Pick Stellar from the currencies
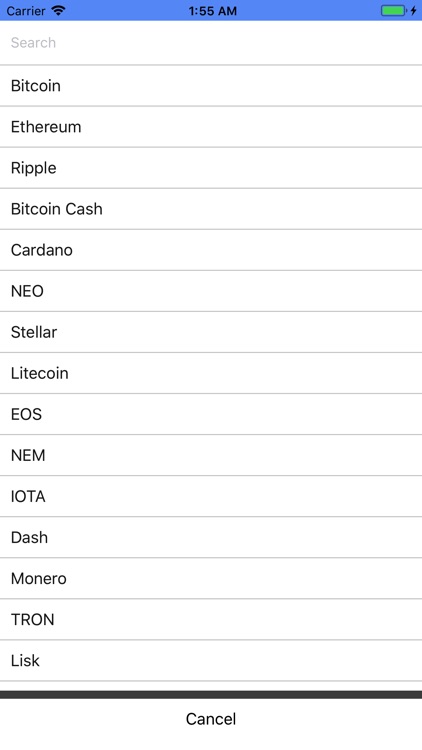422x750 pixels. point(211,332)
